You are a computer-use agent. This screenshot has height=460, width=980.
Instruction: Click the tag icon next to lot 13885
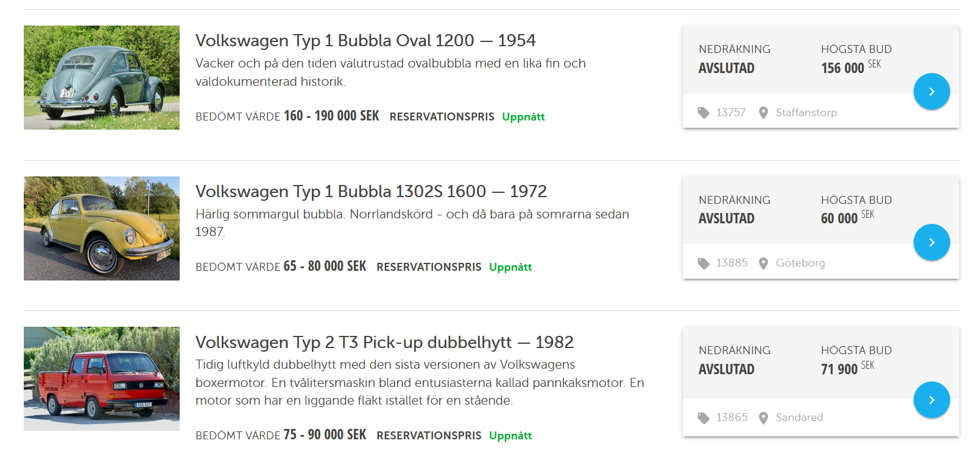[704, 263]
